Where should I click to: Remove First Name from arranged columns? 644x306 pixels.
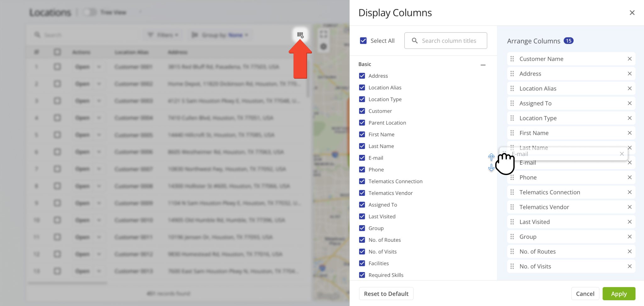click(x=630, y=133)
